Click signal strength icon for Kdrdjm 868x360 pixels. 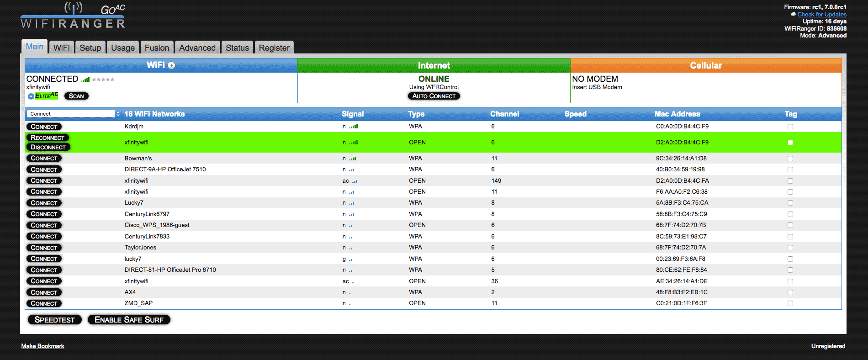(354, 127)
